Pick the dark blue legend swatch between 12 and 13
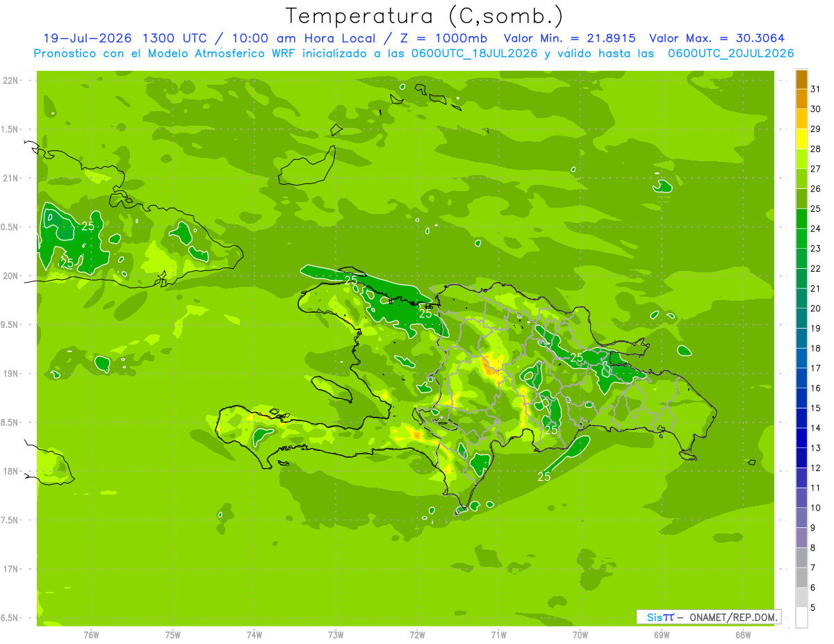The width and height of the screenshot is (834, 644). click(801, 458)
